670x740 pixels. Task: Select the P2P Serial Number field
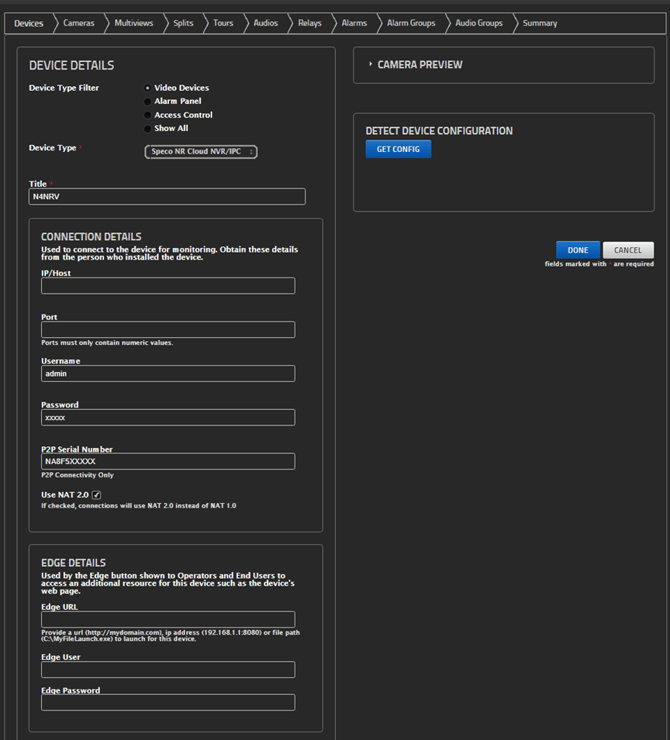167,462
